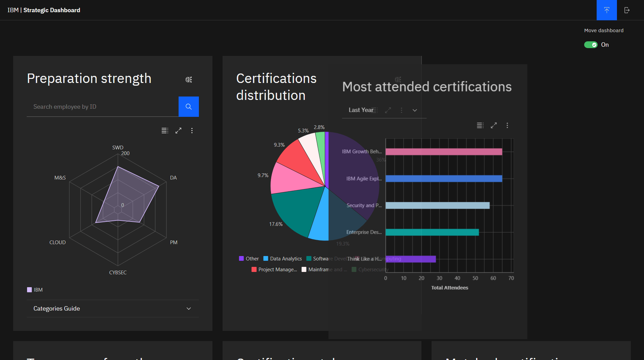644x360 pixels.
Task: Click the logout icon in header
Action: click(x=627, y=10)
